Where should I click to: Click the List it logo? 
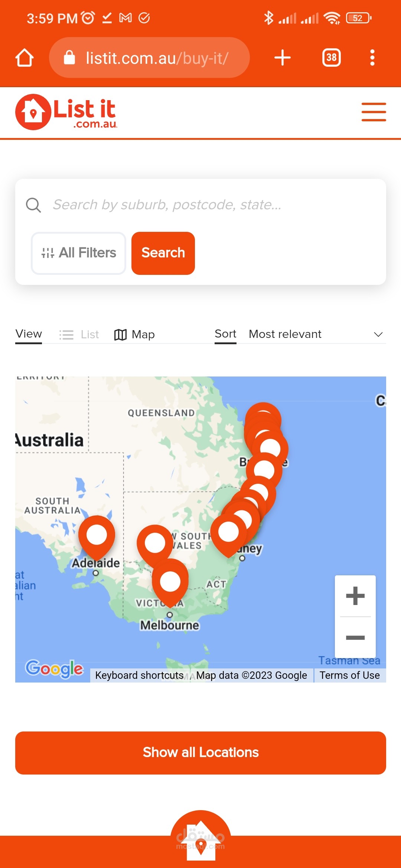(66, 112)
